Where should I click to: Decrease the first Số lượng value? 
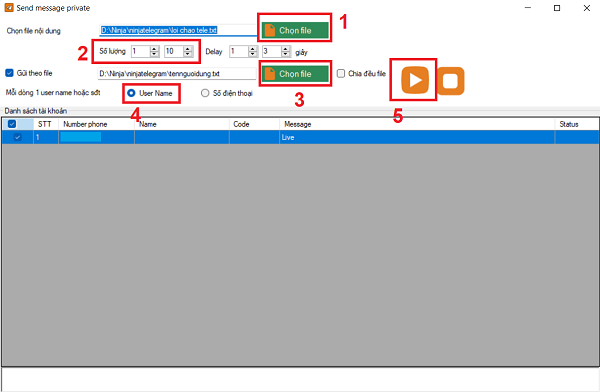pyautogui.click(x=154, y=54)
